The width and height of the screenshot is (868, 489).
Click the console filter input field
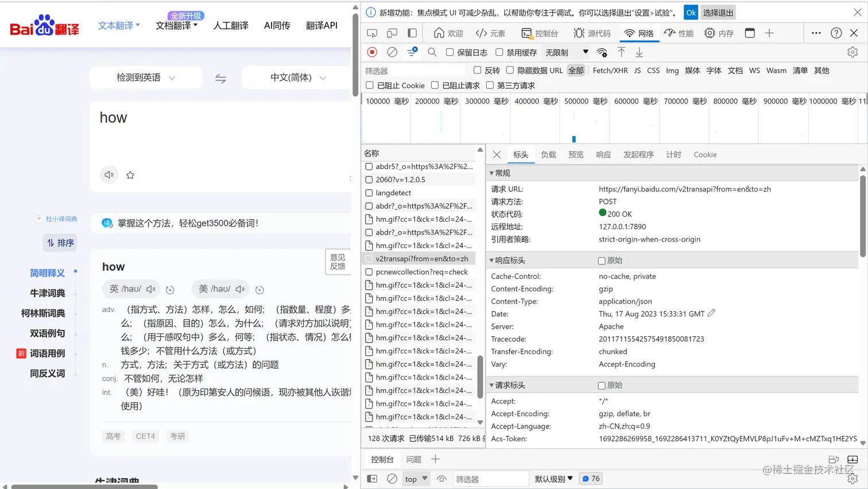(490, 479)
